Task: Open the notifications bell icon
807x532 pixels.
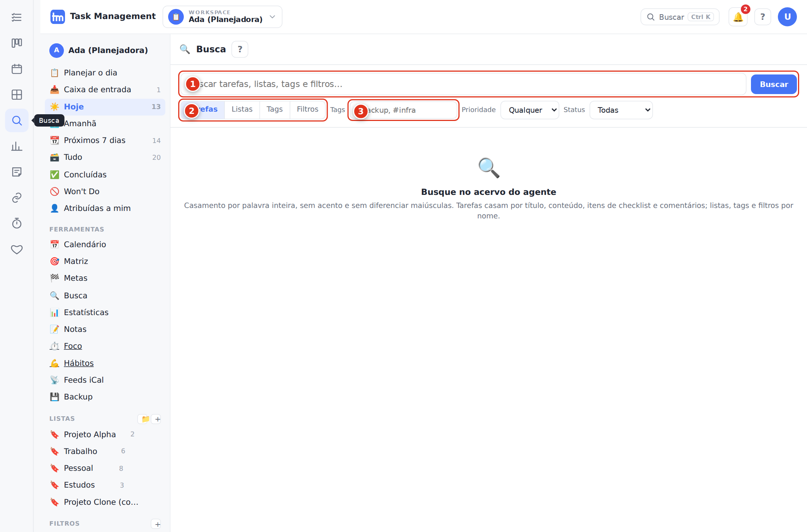Action: tap(738, 17)
